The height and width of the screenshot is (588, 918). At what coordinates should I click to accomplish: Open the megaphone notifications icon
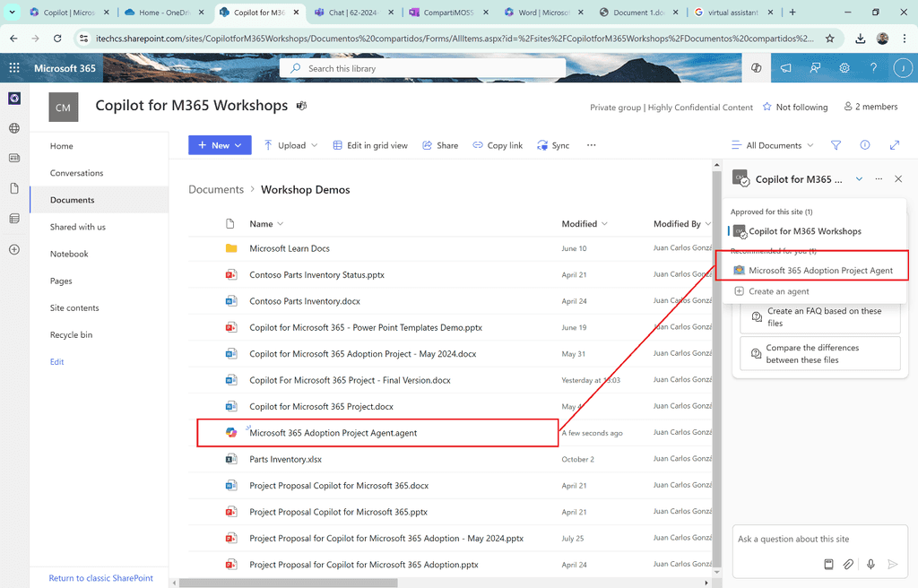pos(785,68)
